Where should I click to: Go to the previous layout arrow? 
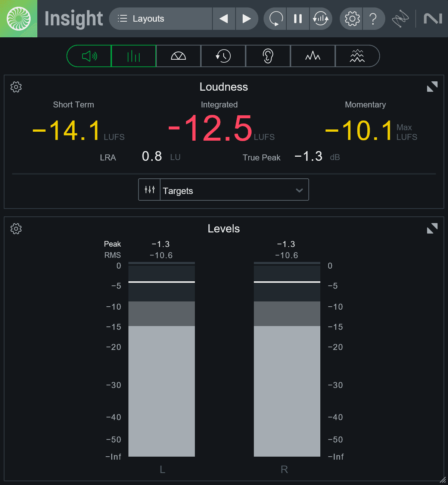(224, 19)
